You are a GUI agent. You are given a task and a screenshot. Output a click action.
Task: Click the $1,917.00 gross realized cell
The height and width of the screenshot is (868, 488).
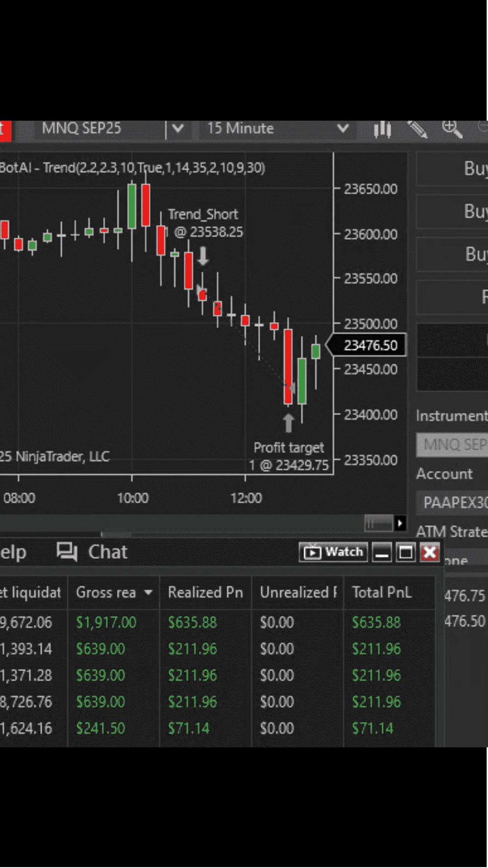coord(106,623)
